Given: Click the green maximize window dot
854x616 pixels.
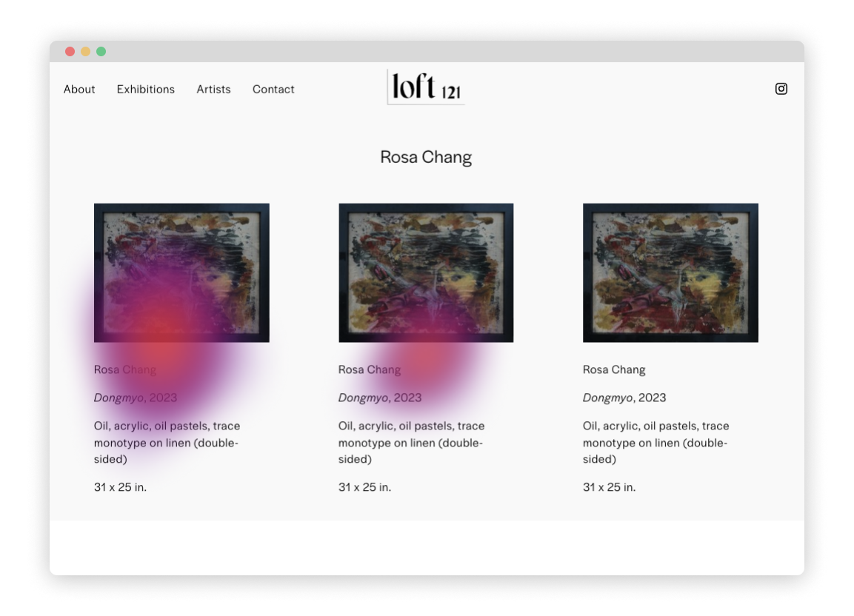Looking at the screenshot, I should pos(101,52).
